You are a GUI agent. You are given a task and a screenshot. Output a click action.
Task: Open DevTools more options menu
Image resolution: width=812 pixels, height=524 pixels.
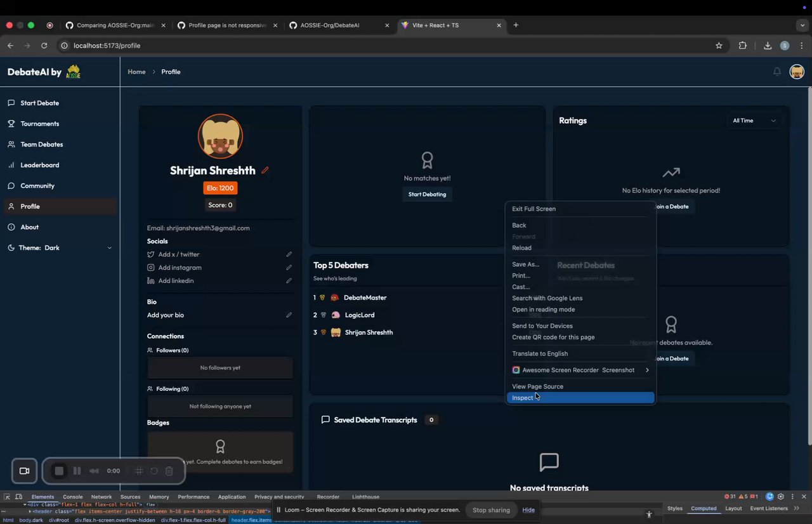[792, 497]
